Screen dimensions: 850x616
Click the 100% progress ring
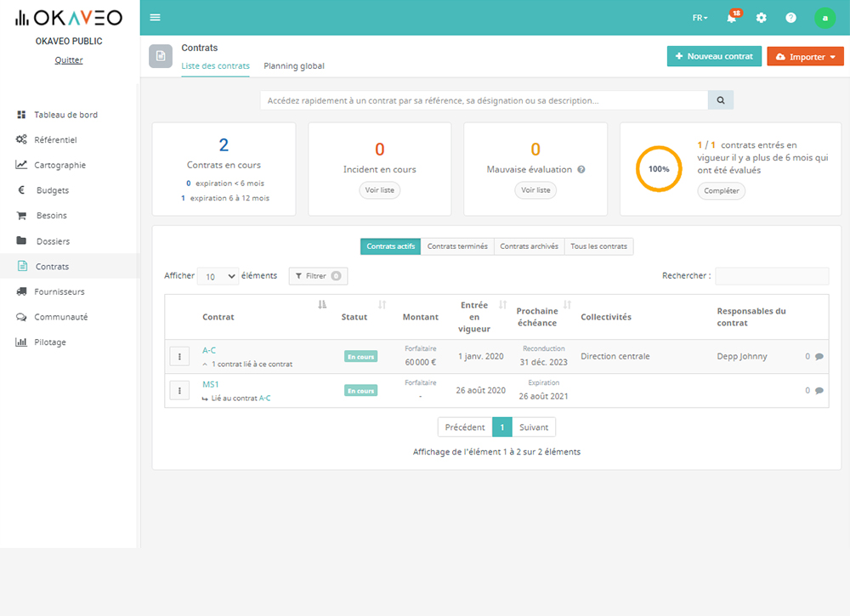pyautogui.click(x=659, y=169)
